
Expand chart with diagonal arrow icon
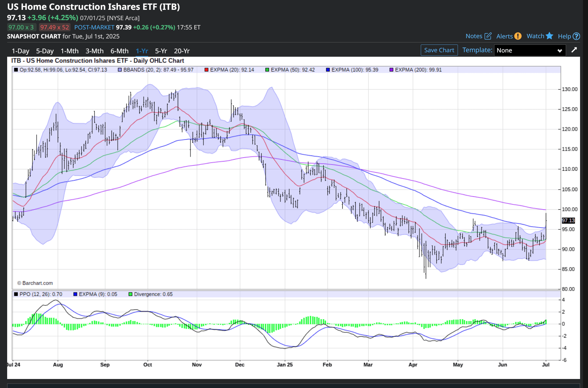pos(574,50)
